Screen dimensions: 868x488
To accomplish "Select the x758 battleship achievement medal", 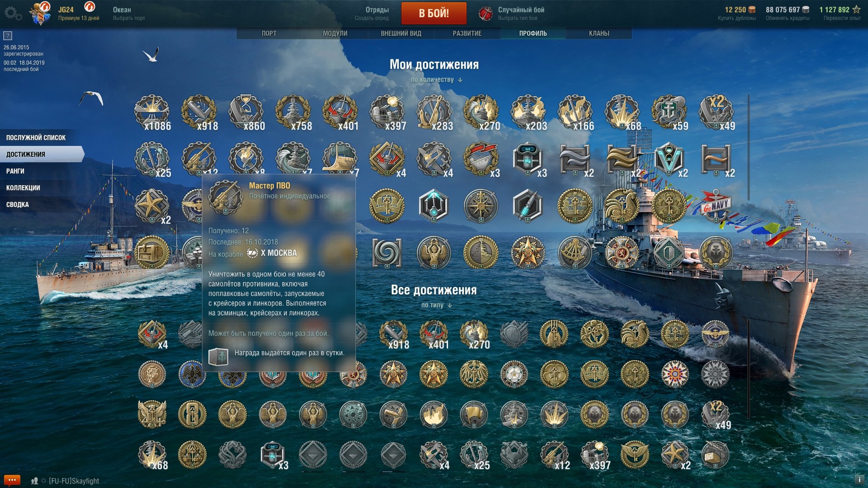I will coord(293,112).
